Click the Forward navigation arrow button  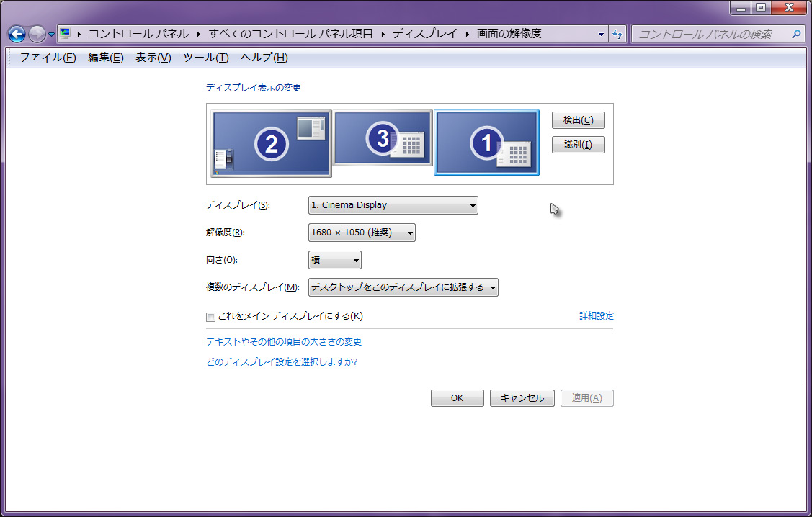(x=37, y=34)
